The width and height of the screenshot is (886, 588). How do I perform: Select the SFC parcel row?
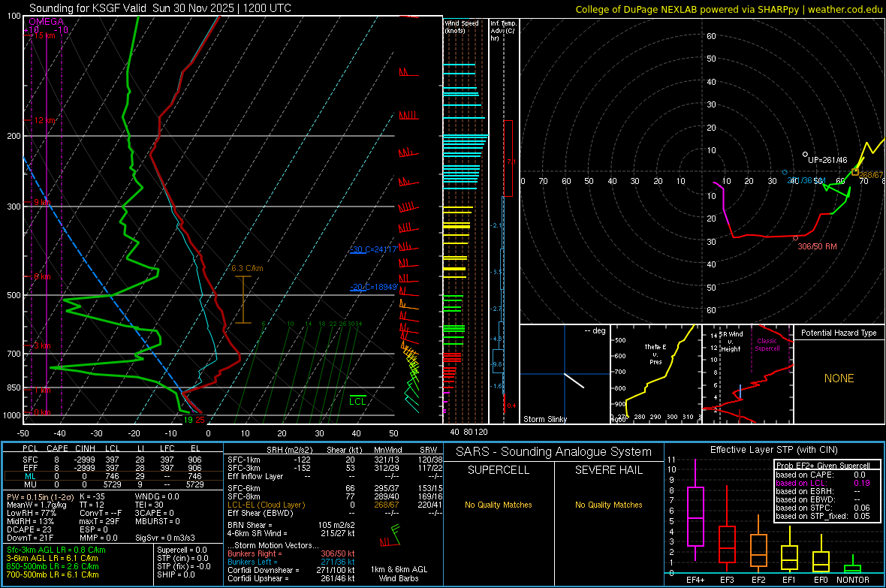(x=113, y=460)
